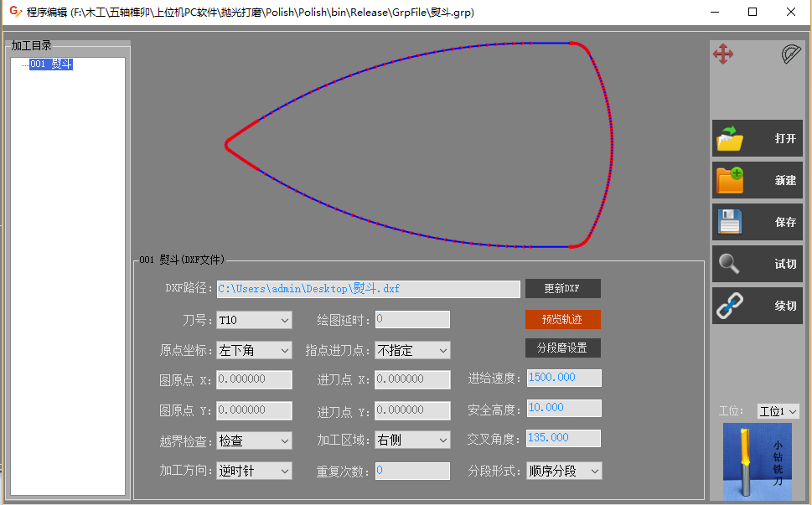The height and width of the screenshot is (505, 812).
Task: Click the 试切 magnifier icon
Action: click(x=730, y=264)
